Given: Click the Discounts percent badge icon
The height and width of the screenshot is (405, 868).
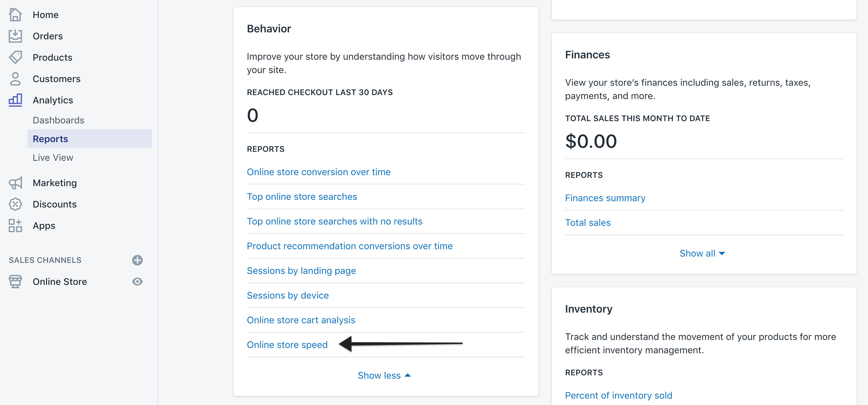Looking at the screenshot, I should [x=15, y=204].
